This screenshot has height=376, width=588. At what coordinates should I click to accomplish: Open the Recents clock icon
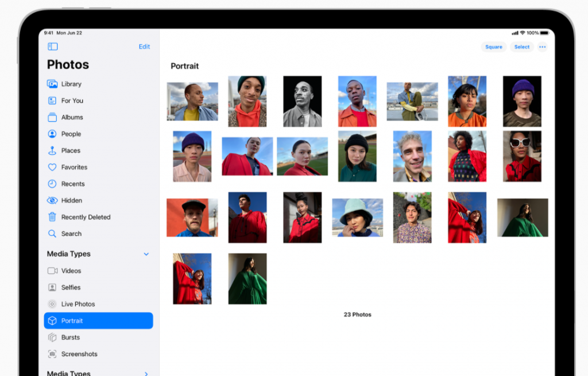pyautogui.click(x=52, y=184)
